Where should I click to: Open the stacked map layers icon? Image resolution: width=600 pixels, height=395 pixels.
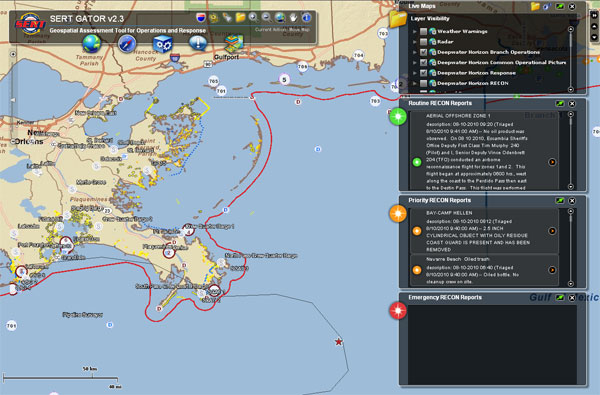click(234, 43)
